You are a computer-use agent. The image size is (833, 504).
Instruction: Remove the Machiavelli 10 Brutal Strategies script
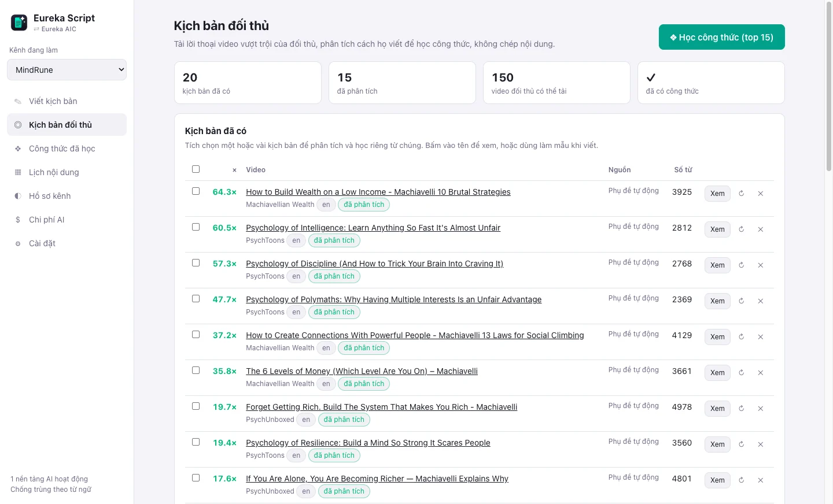point(761,194)
